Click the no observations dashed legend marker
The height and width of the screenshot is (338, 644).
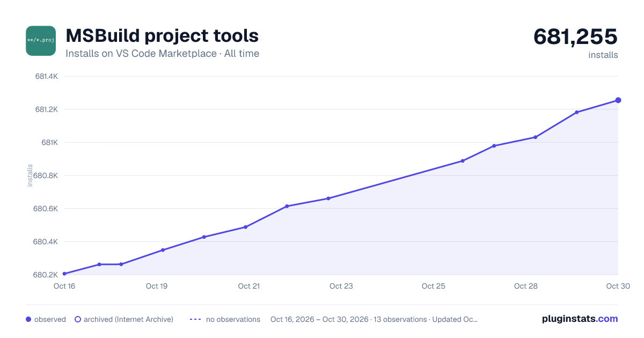195,319
